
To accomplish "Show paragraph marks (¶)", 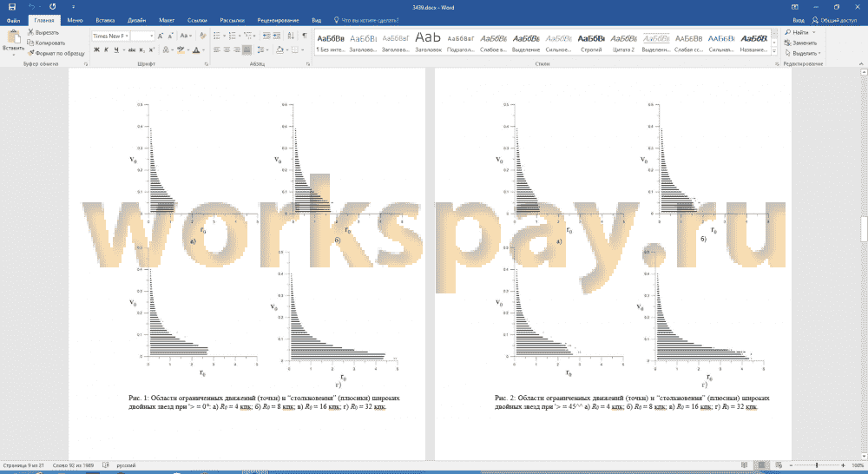I will coord(305,36).
